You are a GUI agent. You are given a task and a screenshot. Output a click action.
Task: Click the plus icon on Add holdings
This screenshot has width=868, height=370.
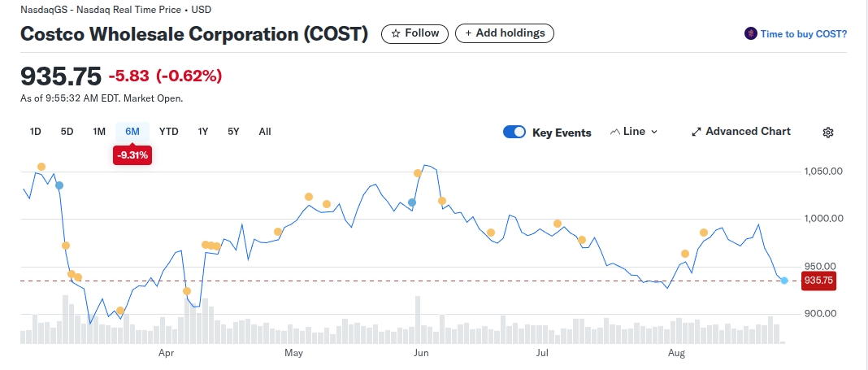pos(469,33)
